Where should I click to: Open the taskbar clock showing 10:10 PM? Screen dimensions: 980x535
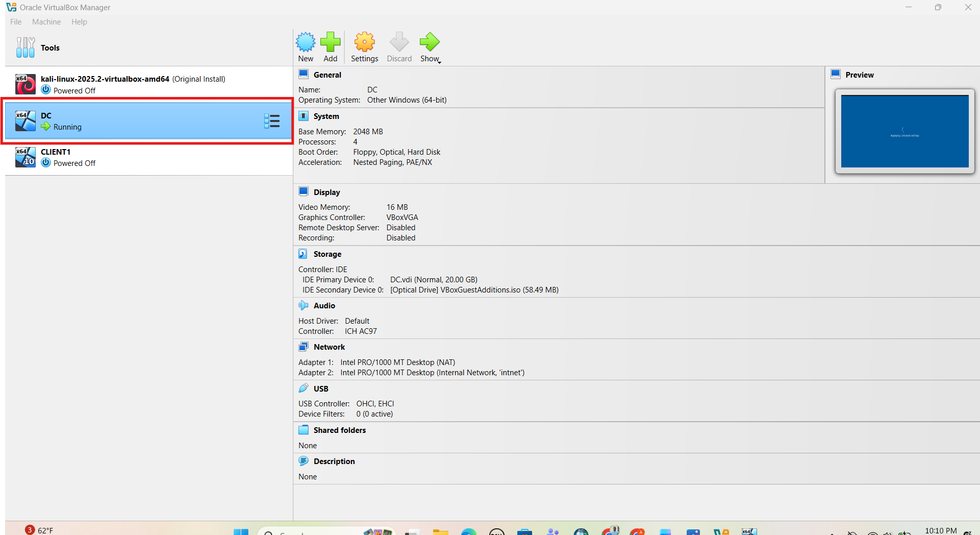[x=940, y=530]
